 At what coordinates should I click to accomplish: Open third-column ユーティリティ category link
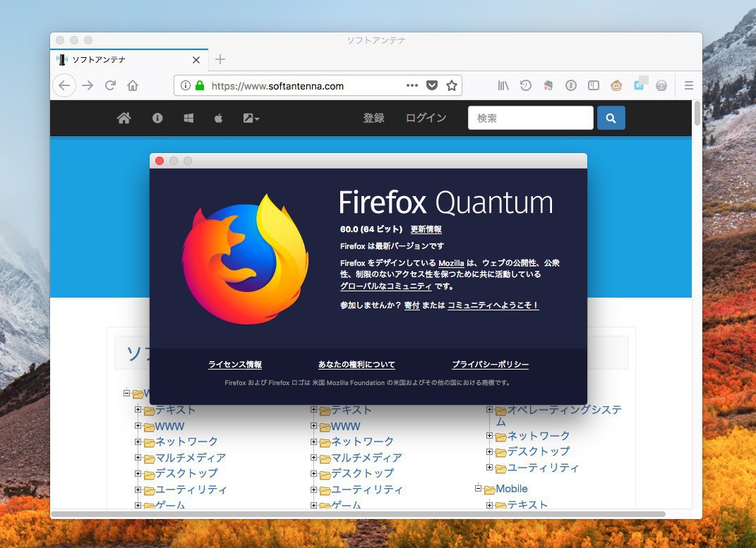[543, 468]
